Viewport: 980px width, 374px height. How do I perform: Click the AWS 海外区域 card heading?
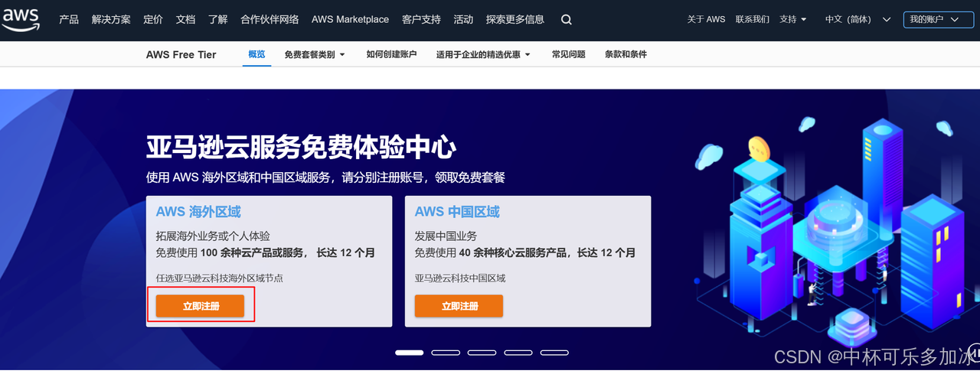click(198, 212)
